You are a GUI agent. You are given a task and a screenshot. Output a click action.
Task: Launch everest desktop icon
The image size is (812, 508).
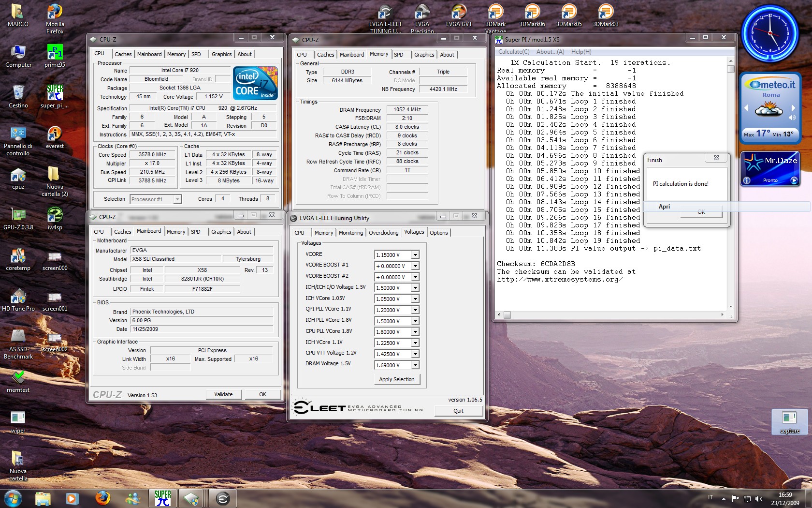tap(55, 137)
